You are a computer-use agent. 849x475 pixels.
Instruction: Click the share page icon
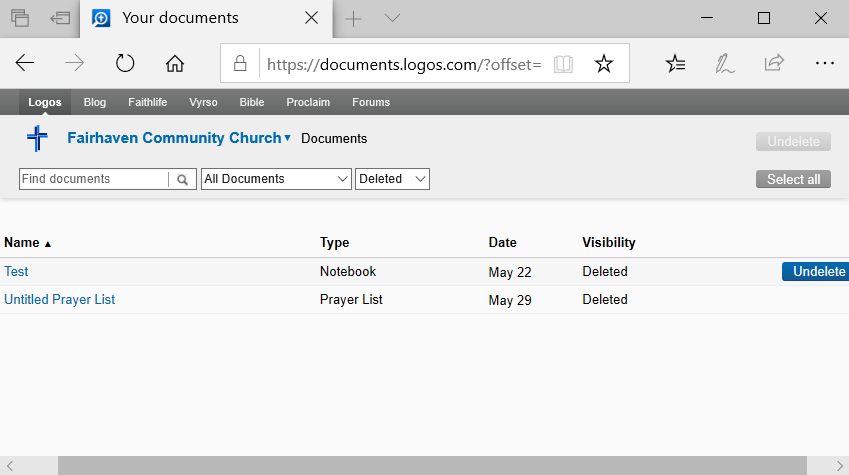tap(774, 63)
